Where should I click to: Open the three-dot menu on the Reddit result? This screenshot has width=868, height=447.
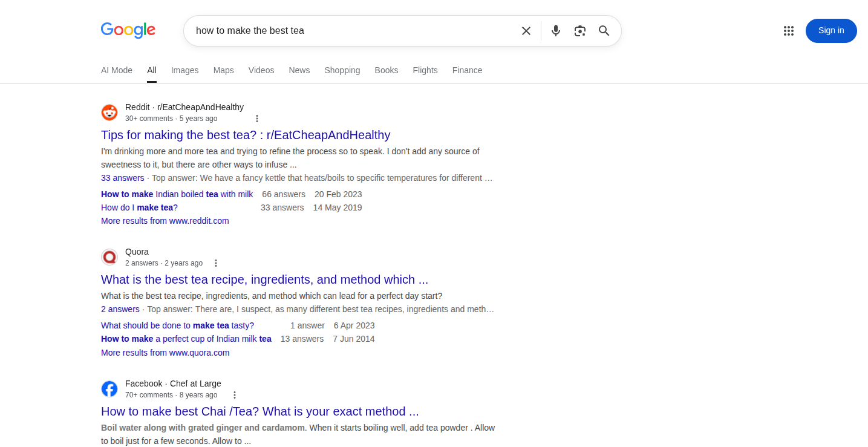coord(257,119)
